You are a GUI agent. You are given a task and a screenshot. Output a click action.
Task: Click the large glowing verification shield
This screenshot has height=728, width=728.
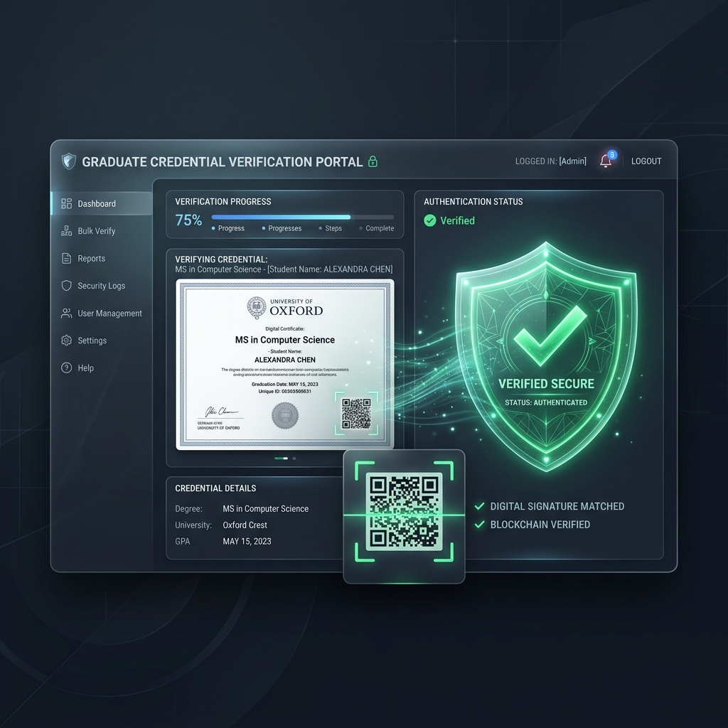(546, 357)
